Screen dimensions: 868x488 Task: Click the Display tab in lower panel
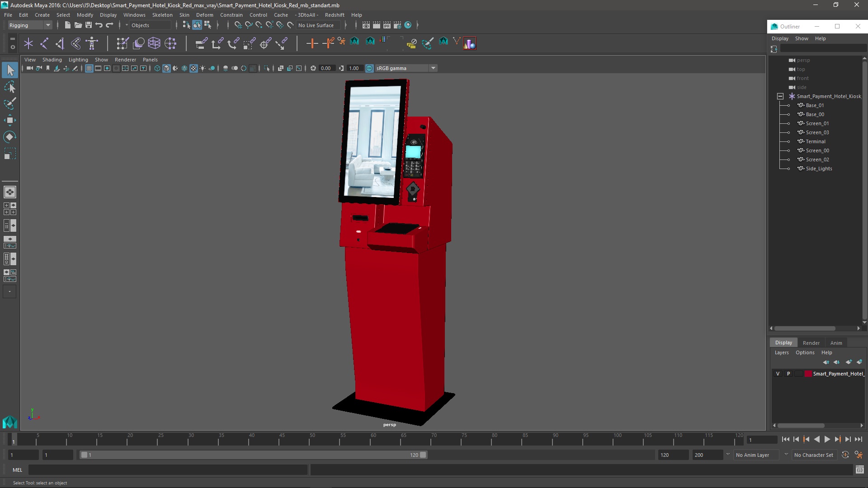click(x=783, y=342)
